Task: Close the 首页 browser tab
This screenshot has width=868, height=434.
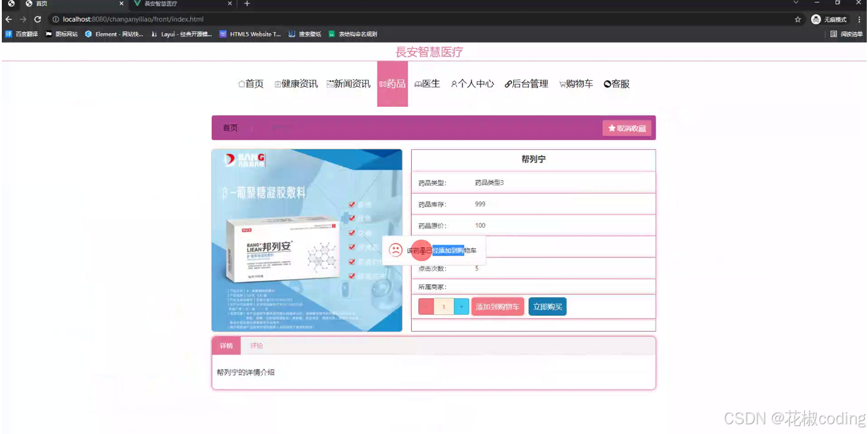Action: [x=121, y=4]
